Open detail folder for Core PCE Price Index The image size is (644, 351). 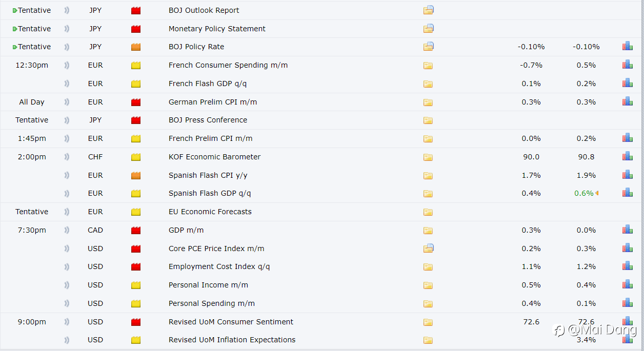point(429,248)
